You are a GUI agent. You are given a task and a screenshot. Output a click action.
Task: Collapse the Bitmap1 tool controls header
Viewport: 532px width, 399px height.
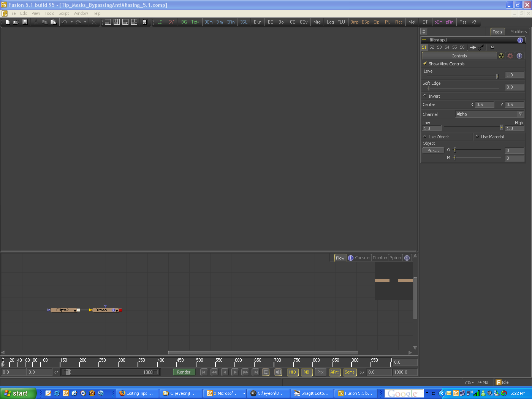coord(424,40)
